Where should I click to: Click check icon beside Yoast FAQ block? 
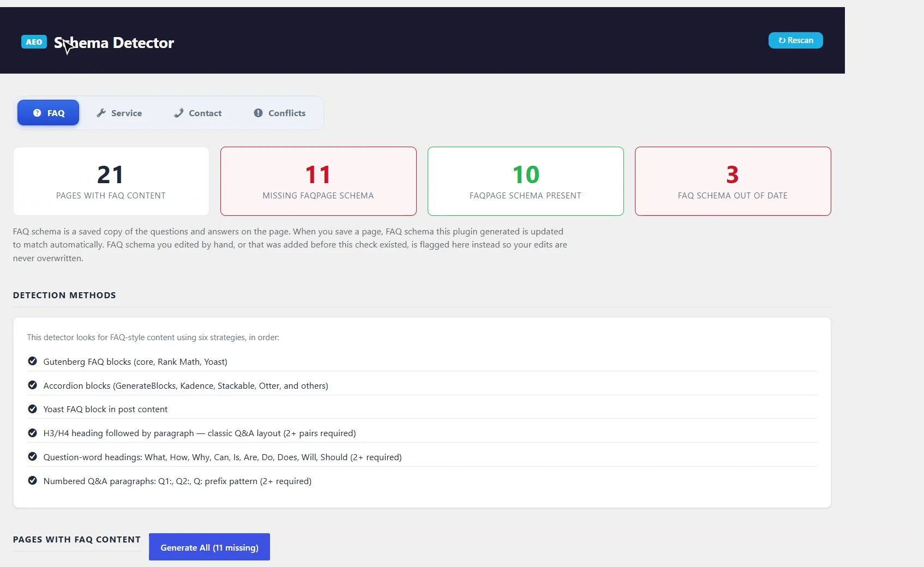[x=32, y=409]
